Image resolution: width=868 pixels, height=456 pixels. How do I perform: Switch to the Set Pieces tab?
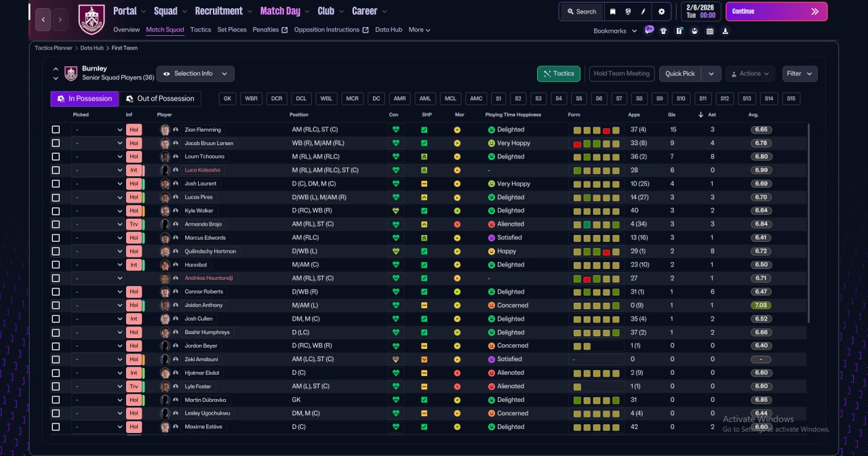click(x=232, y=30)
